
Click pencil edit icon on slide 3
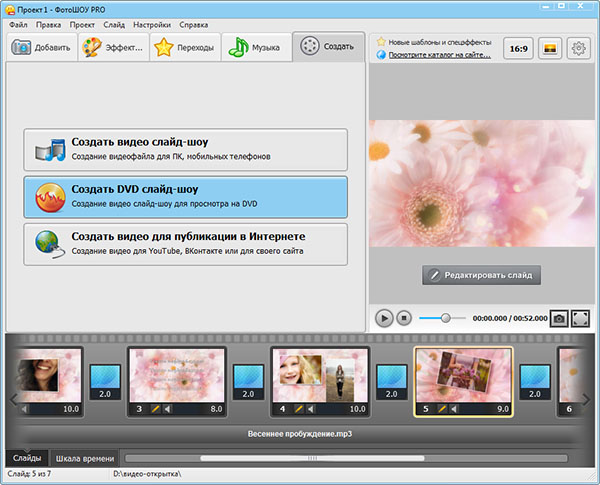[155, 409]
